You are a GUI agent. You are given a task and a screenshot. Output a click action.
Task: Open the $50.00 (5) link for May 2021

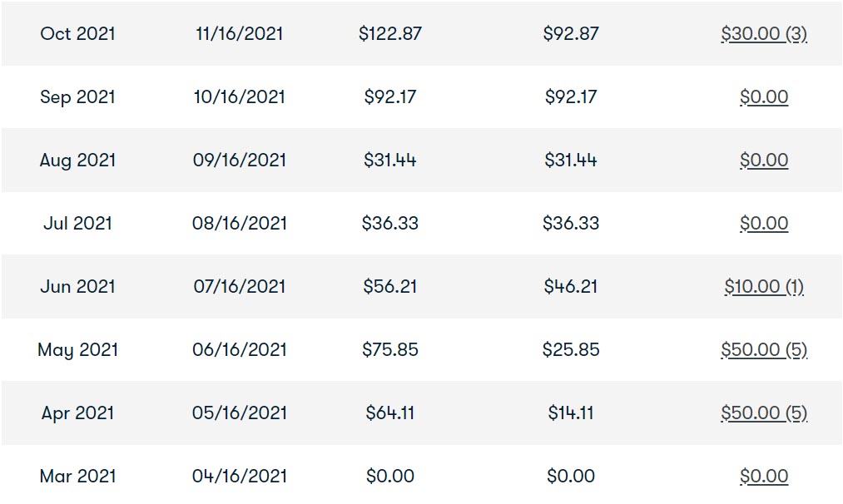pyautogui.click(x=764, y=350)
